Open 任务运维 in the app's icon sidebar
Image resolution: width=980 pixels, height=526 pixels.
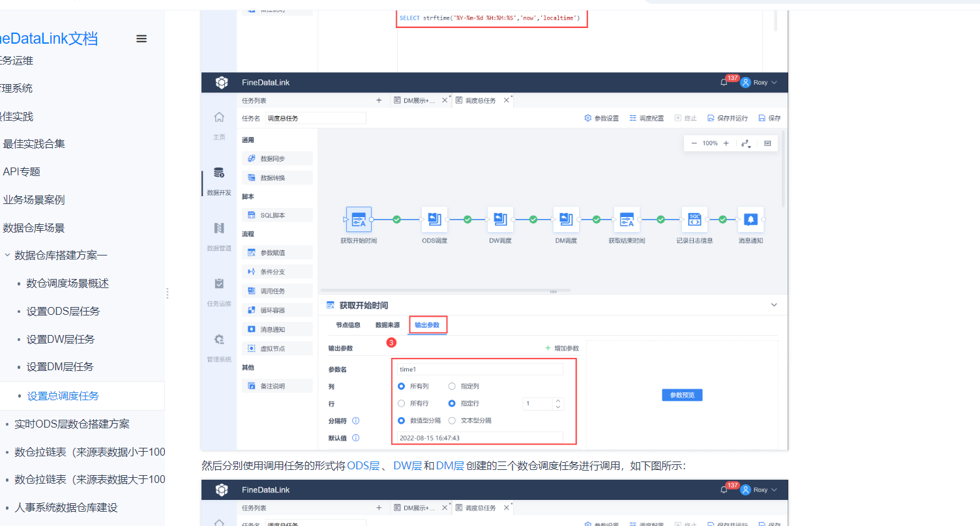pyautogui.click(x=219, y=284)
